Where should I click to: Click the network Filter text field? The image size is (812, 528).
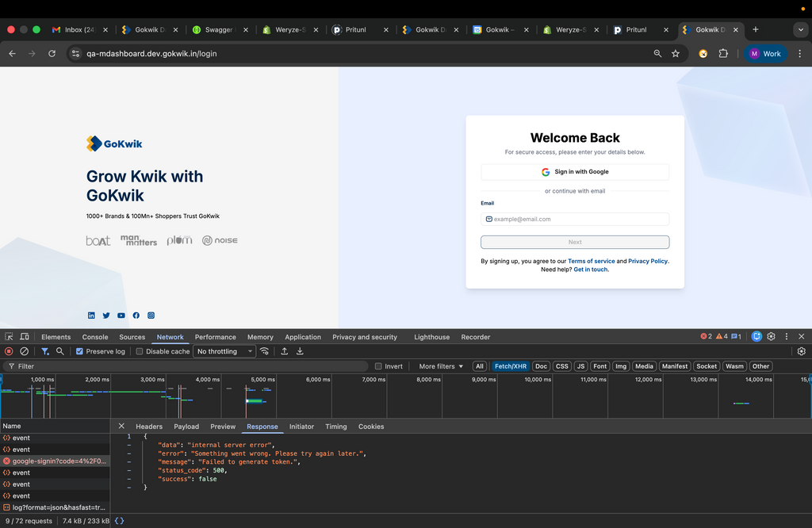coord(186,366)
